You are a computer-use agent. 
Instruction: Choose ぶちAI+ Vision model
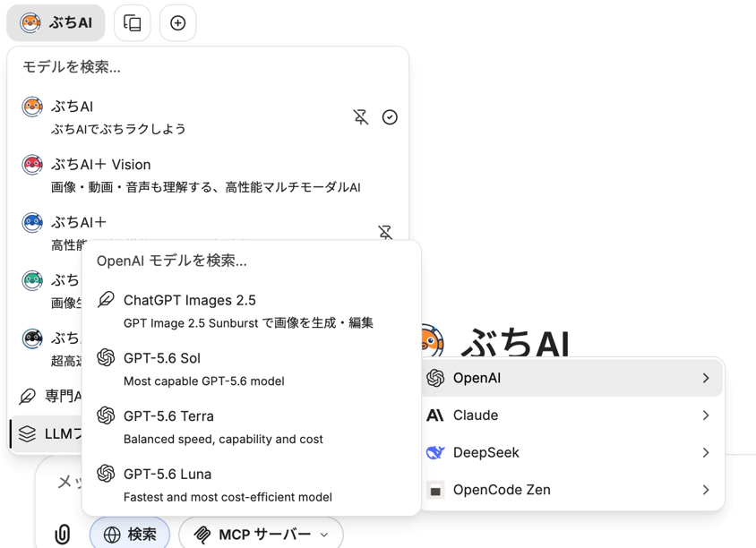(208, 175)
